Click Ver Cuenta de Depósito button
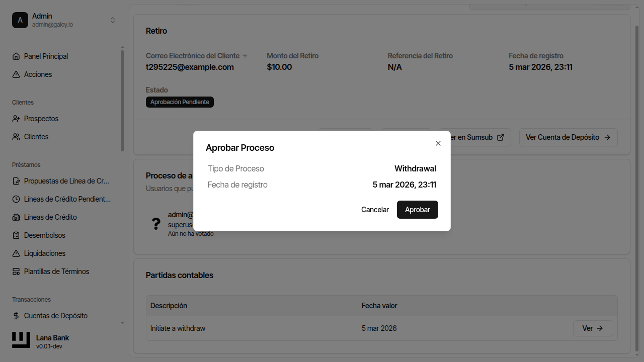The image size is (644, 362). tap(568, 137)
